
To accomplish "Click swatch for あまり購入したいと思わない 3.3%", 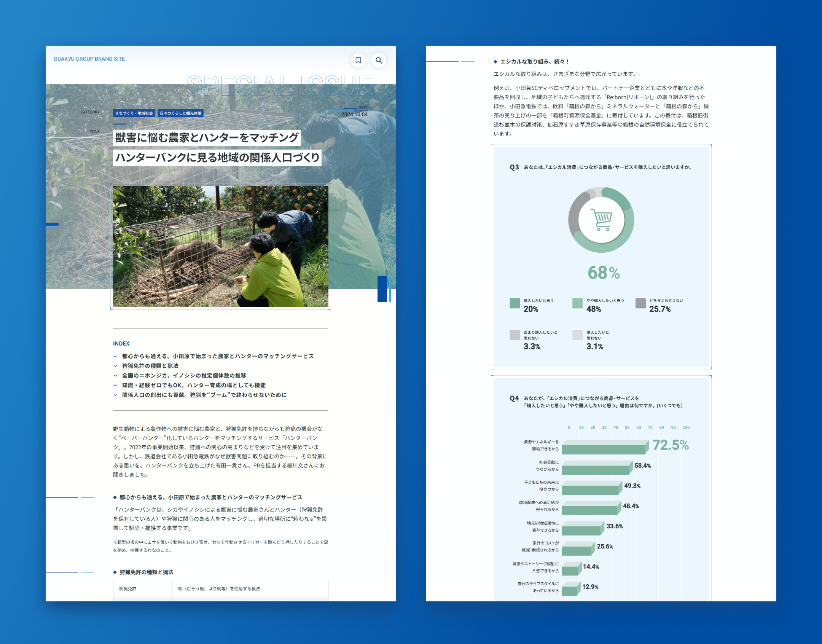I will (x=515, y=335).
